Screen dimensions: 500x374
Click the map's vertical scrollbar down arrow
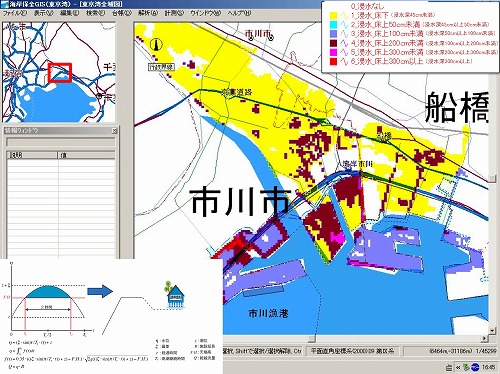pos(492,331)
